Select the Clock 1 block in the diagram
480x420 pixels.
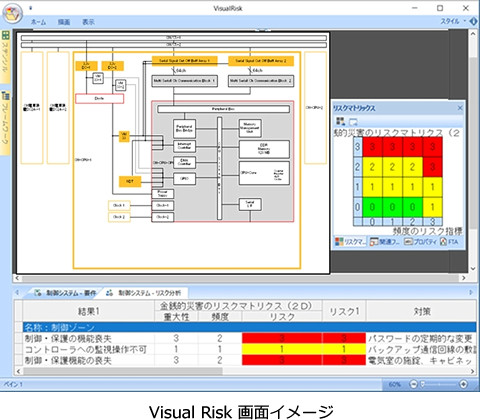click(119, 205)
